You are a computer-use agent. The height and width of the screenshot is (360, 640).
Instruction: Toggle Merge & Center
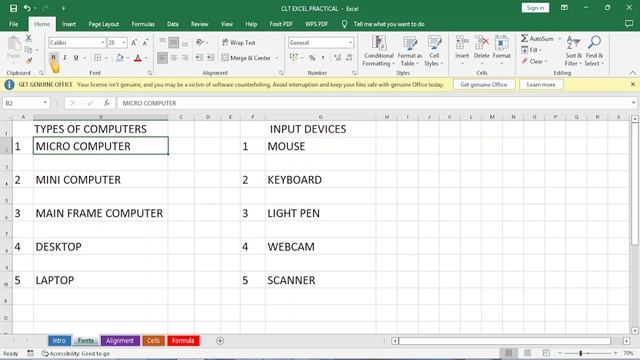pos(246,58)
